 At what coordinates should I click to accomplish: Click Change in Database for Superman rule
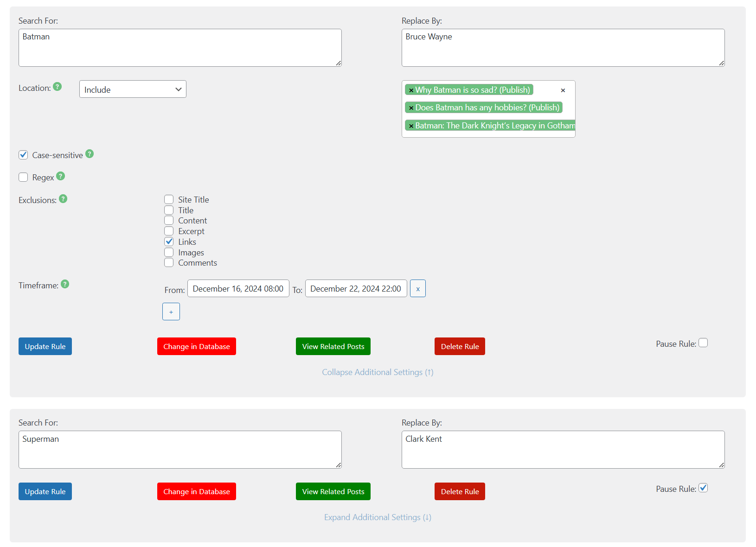click(x=196, y=491)
